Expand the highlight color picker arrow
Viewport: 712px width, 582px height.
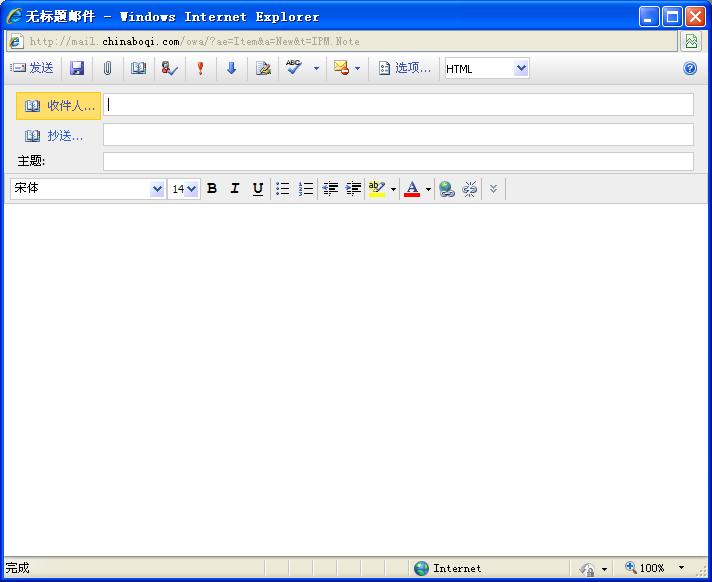(x=393, y=189)
